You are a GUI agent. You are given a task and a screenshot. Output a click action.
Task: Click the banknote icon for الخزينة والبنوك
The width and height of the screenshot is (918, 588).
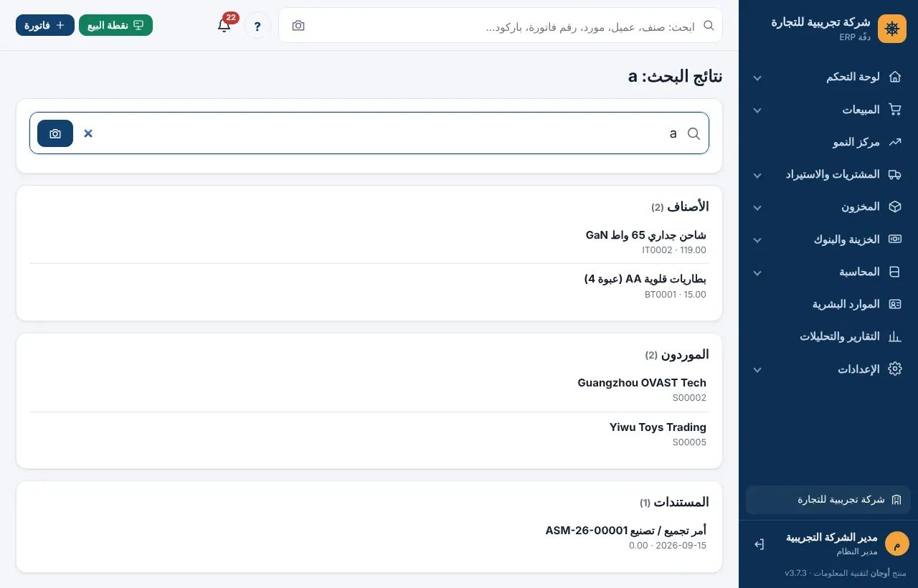point(894,239)
